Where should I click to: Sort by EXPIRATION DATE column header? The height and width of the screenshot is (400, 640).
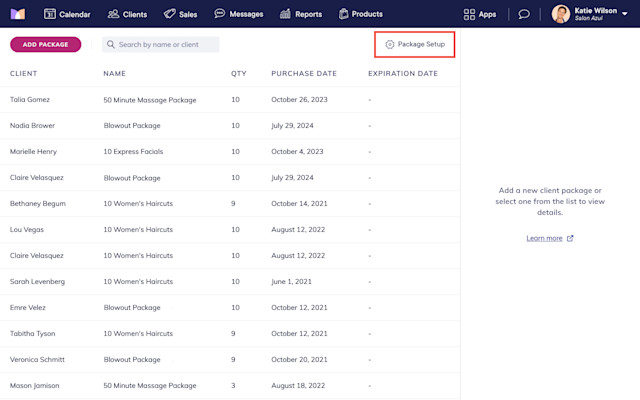[403, 73]
